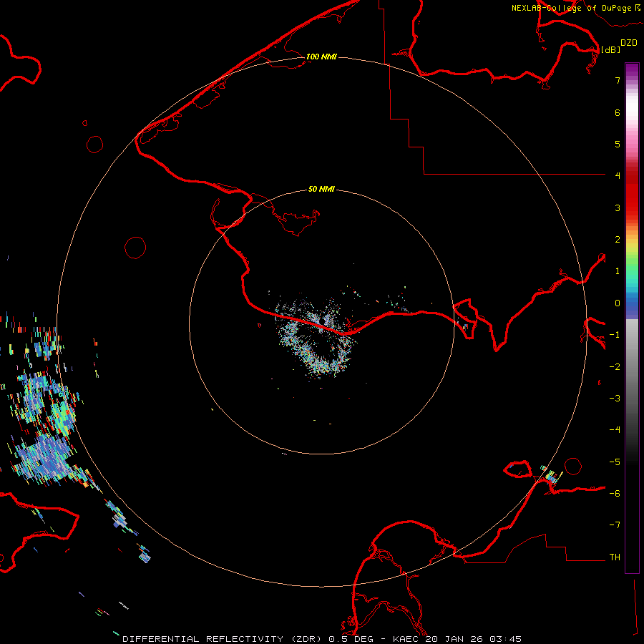Click the -2 dB scale label
644x644 pixels.
(615, 367)
